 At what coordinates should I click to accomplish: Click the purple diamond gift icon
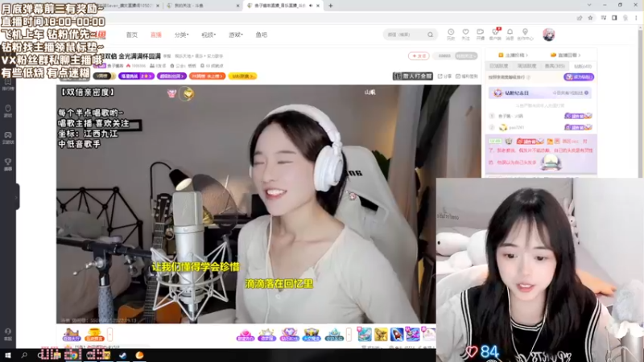(x=289, y=335)
